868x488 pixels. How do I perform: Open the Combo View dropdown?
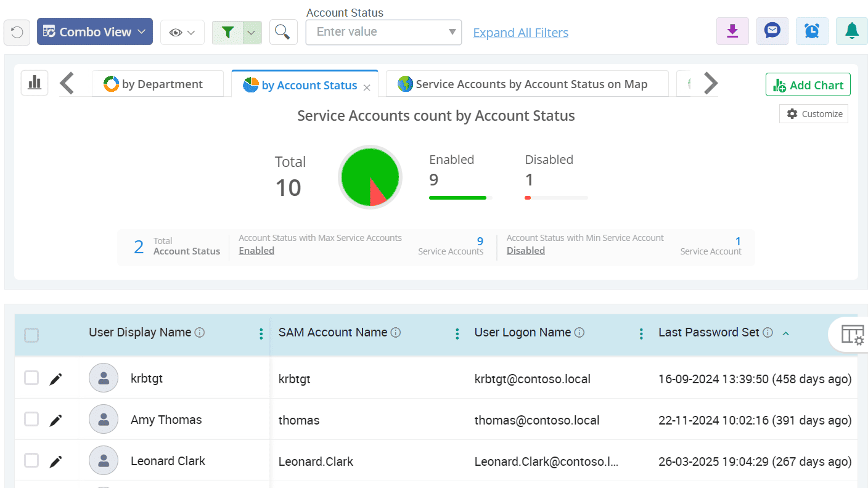(x=94, y=31)
